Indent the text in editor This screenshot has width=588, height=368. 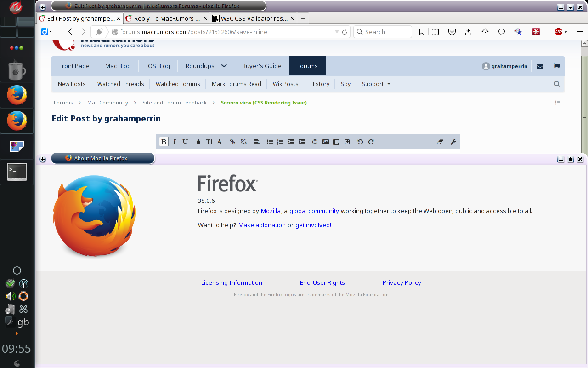tap(302, 142)
